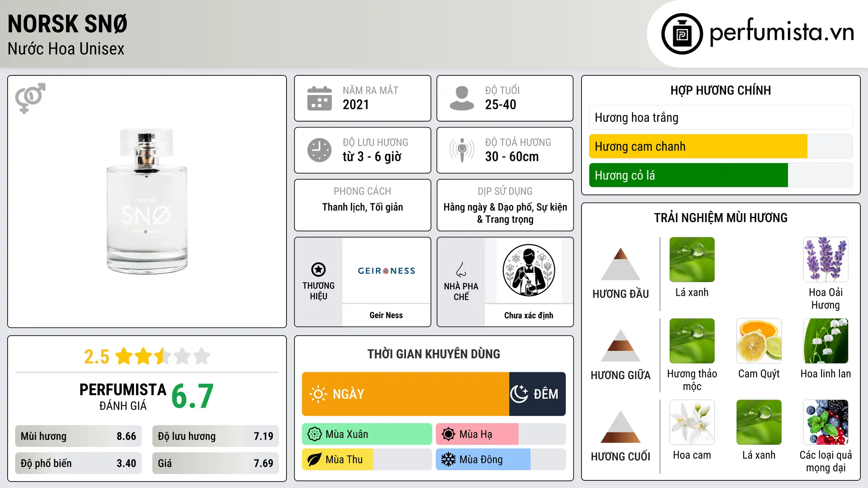Click the person icon beside Độ tuổi
The height and width of the screenshot is (488, 868).
click(462, 98)
